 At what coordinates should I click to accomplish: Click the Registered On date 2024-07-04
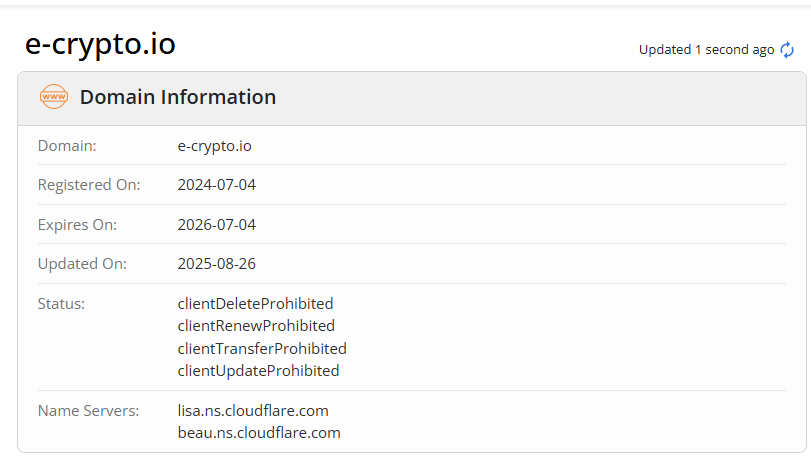[x=216, y=185]
